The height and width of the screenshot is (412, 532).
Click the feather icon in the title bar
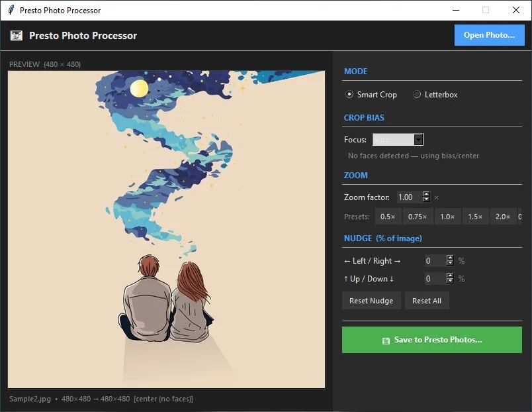pyautogui.click(x=11, y=10)
